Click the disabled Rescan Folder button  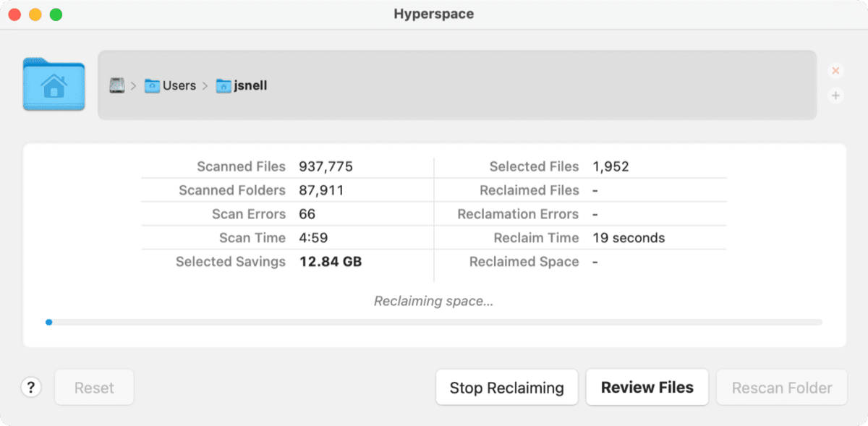pos(782,388)
